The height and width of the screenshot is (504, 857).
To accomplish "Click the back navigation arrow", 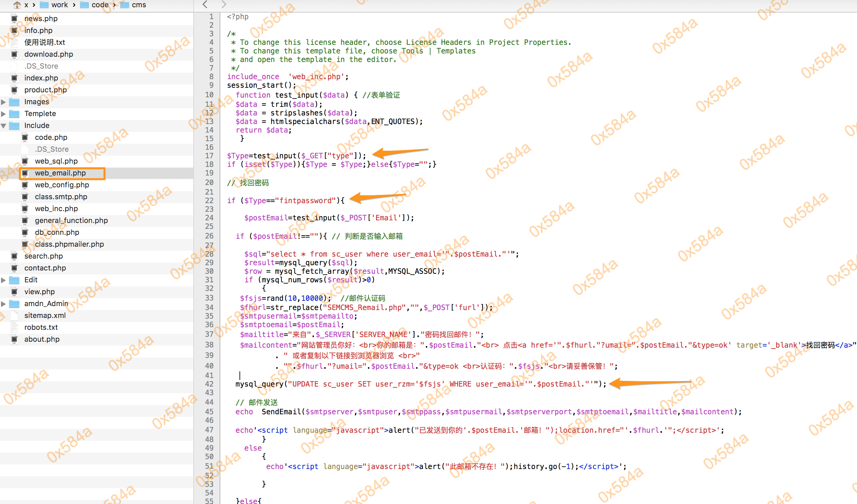I will (205, 4).
